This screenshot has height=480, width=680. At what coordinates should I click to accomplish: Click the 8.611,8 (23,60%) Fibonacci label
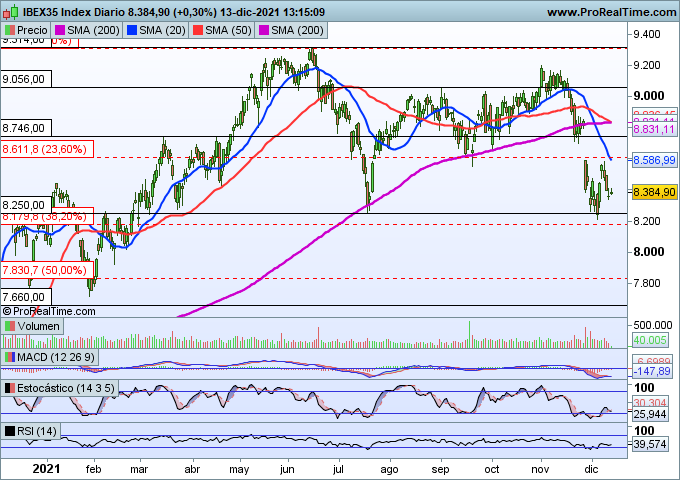[x=45, y=150]
